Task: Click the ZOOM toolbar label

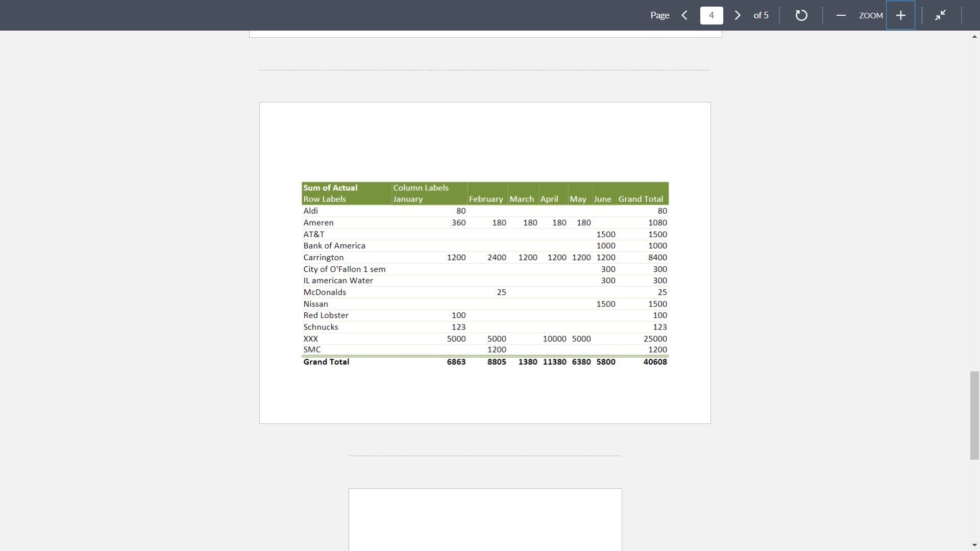Action: (x=871, y=15)
